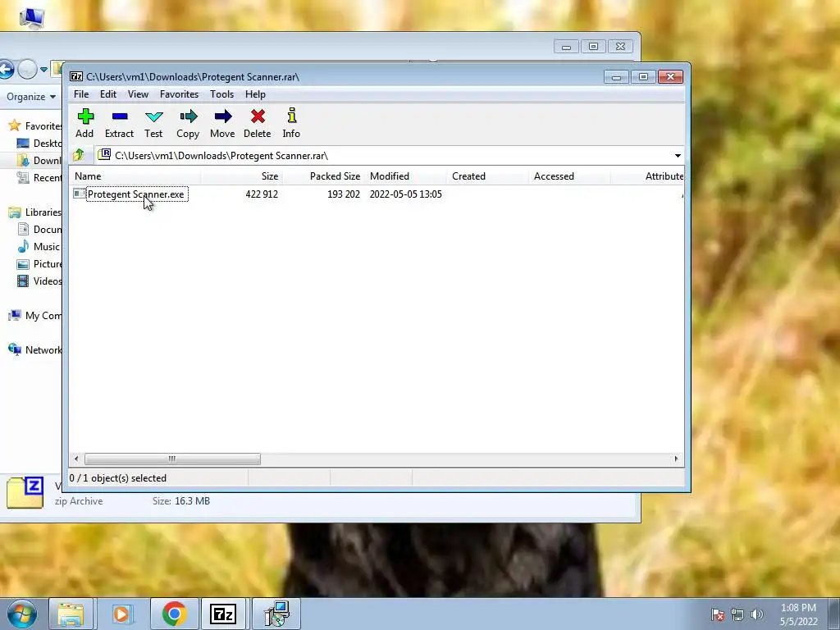Viewport: 840px width, 630px height.
Task: Go up one folder level icon
Action: [x=79, y=155]
